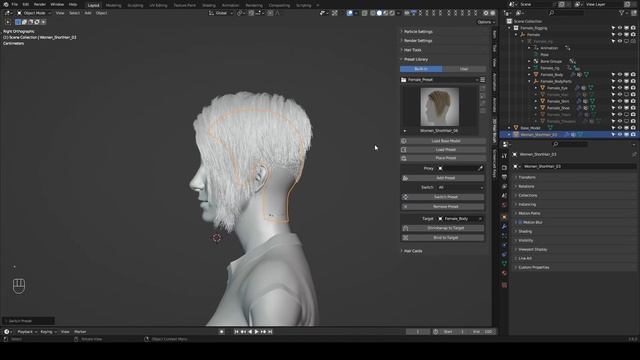Click the outliner filter funnel icon
The width and height of the screenshot is (640, 360).
[622, 13]
